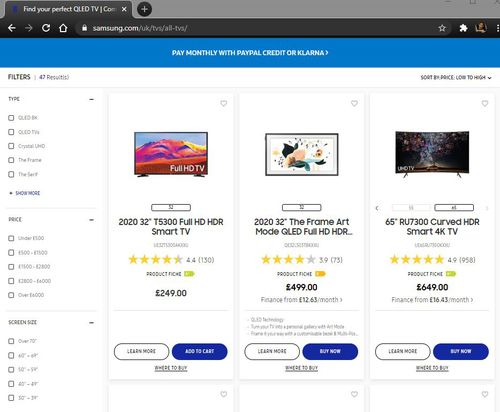Tick the QLED TVs type filter

click(11, 132)
